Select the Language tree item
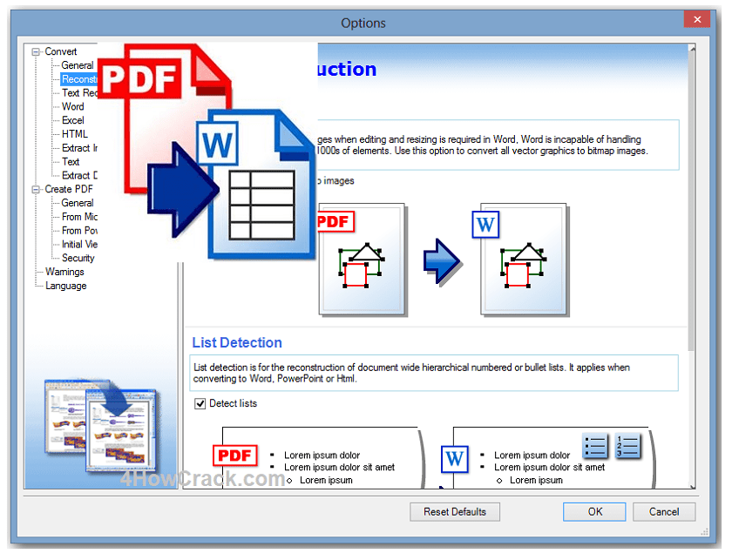This screenshot has width=732, height=560. pyautogui.click(x=66, y=286)
